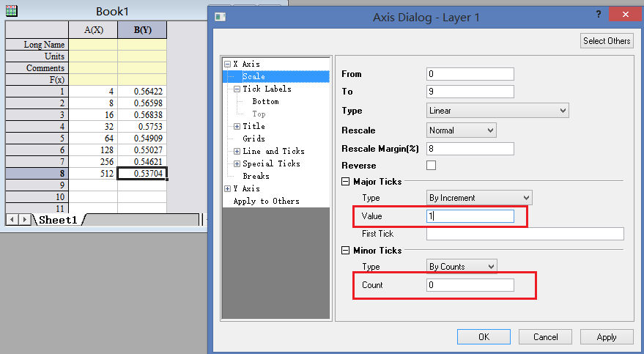
Task: Click the Cancel button
Action: (545, 336)
